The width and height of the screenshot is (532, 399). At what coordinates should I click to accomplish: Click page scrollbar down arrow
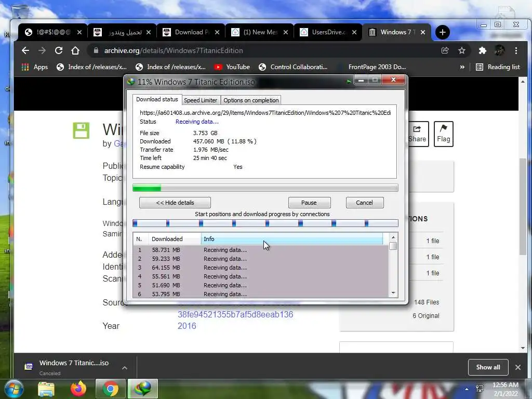tap(523, 348)
